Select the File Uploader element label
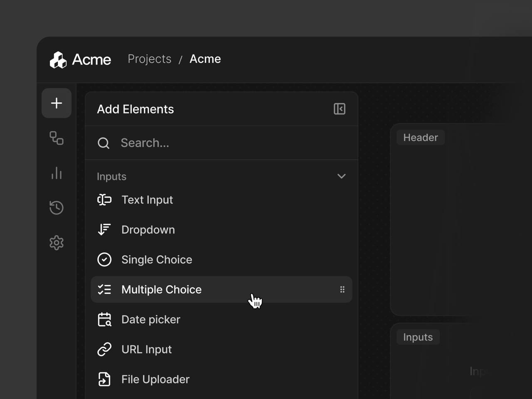Screen dimensions: 532x399 [155, 379]
